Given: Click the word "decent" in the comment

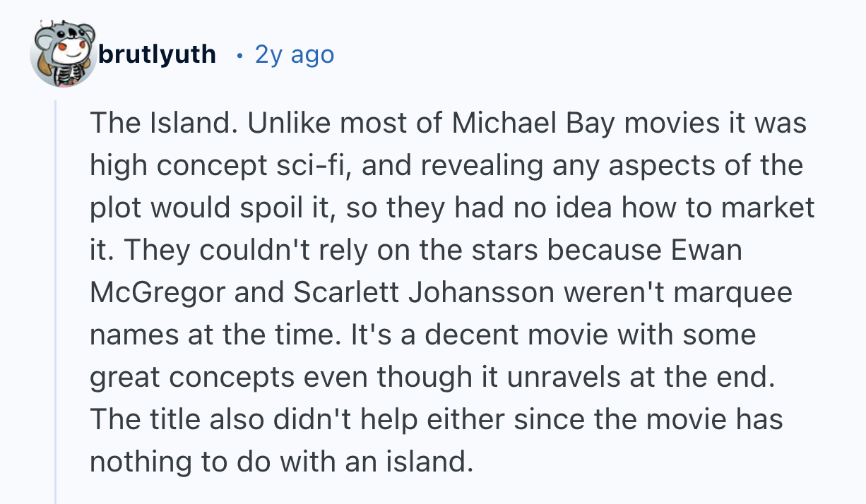Looking at the screenshot, I should click(x=472, y=335).
